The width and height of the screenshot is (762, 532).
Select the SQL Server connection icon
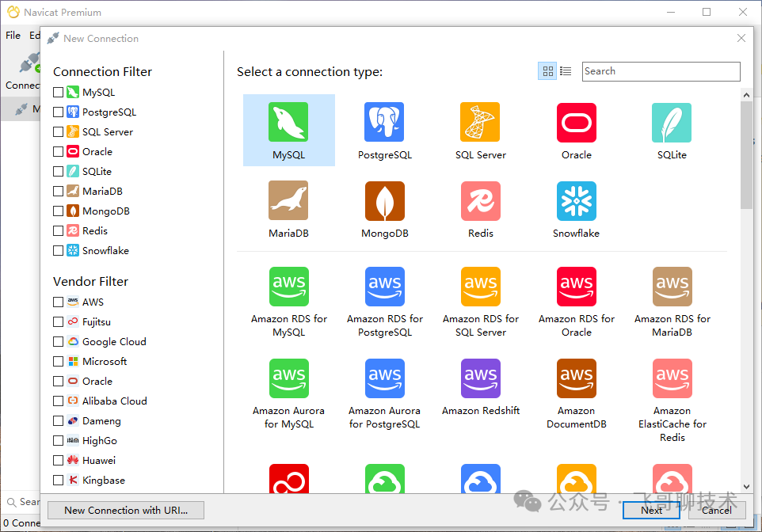point(480,122)
